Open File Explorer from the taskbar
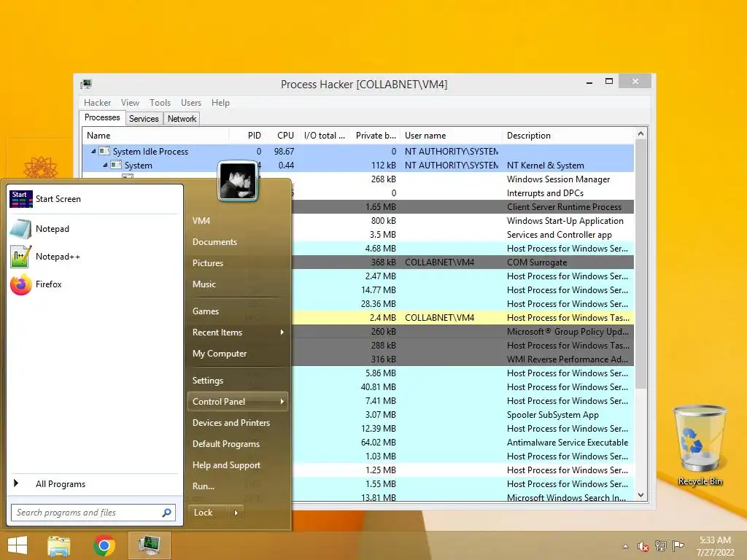The image size is (747, 560). (x=59, y=545)
